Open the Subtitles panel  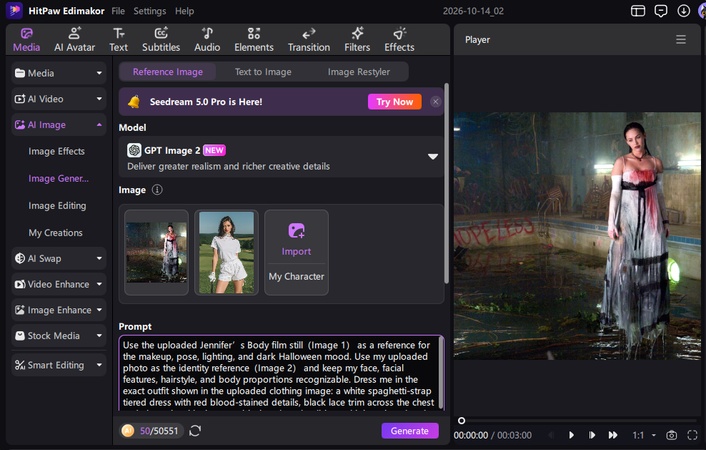point(161,40)
